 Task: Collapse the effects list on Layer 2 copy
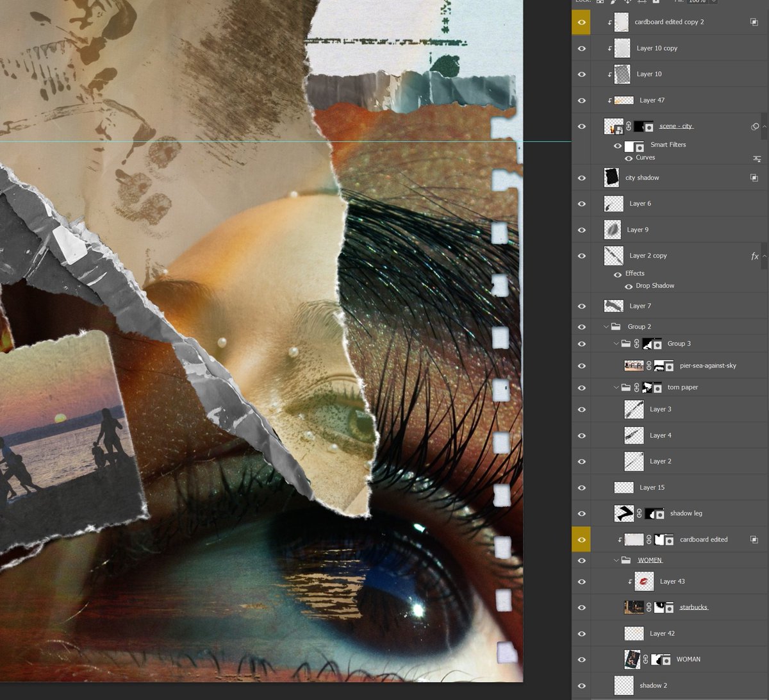click(765, 256)
